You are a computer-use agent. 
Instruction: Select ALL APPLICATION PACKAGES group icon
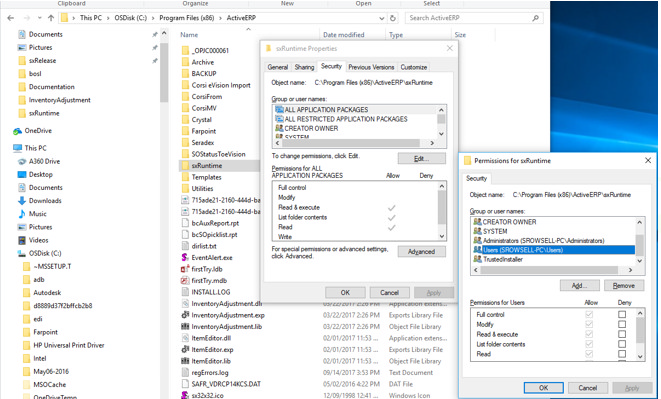279,109
